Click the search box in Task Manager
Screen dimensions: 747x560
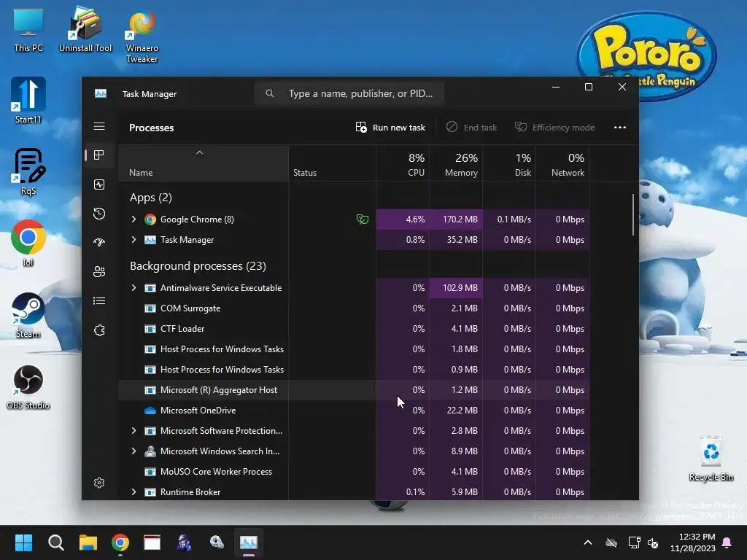[x=349, y=93]
